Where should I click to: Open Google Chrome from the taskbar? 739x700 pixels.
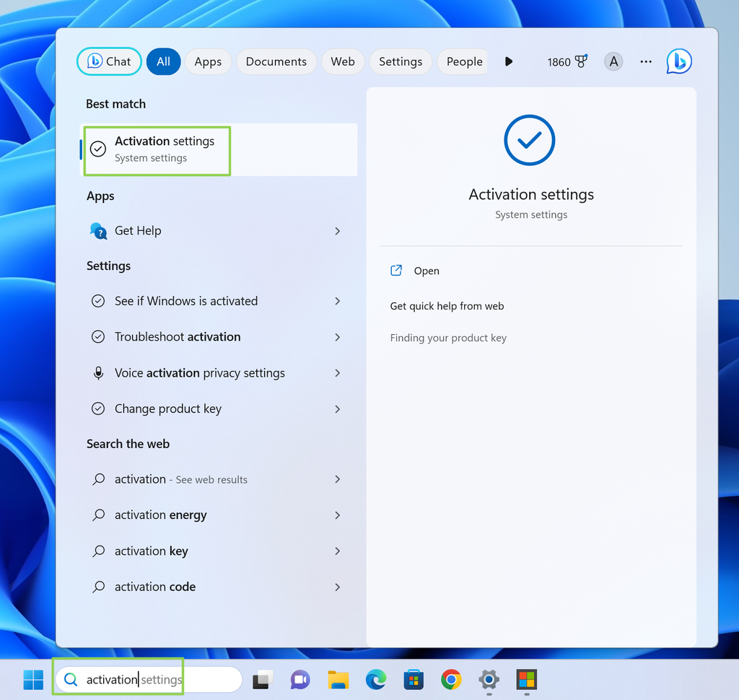coord(450,679)
